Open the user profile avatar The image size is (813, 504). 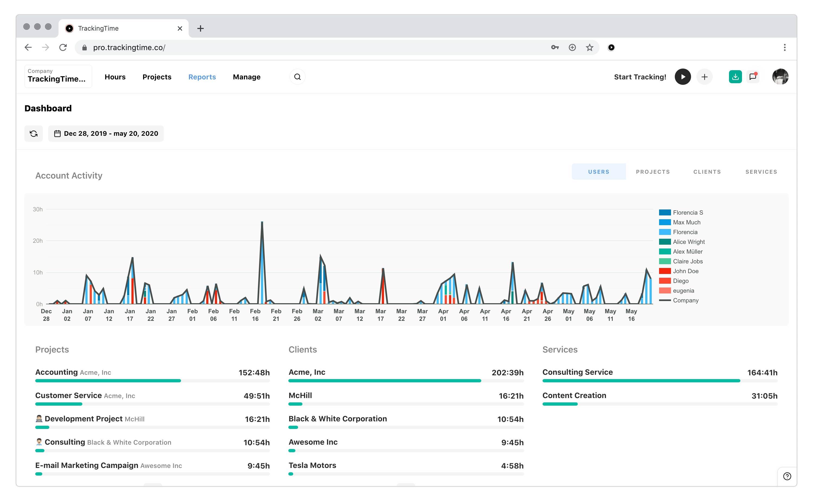coord(780,77)
